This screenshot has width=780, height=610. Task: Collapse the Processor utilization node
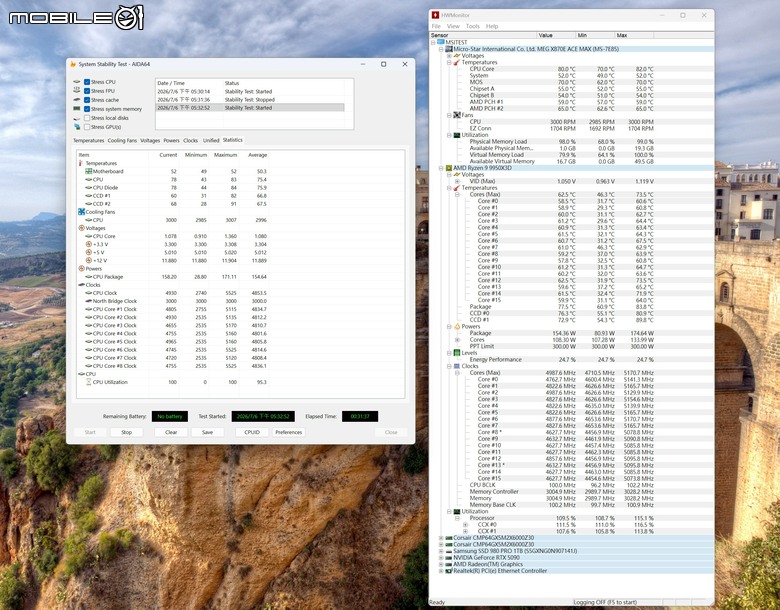pos(457,518)
